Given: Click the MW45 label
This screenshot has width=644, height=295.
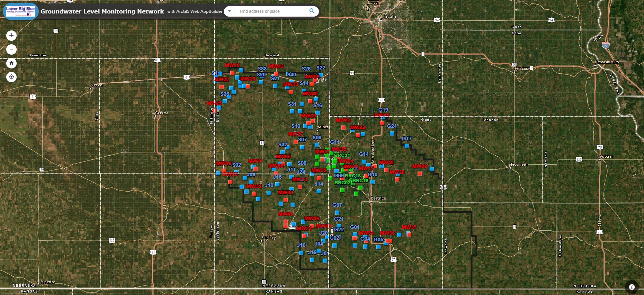Looking at the screenshot, I should click(x=286, y=214).
